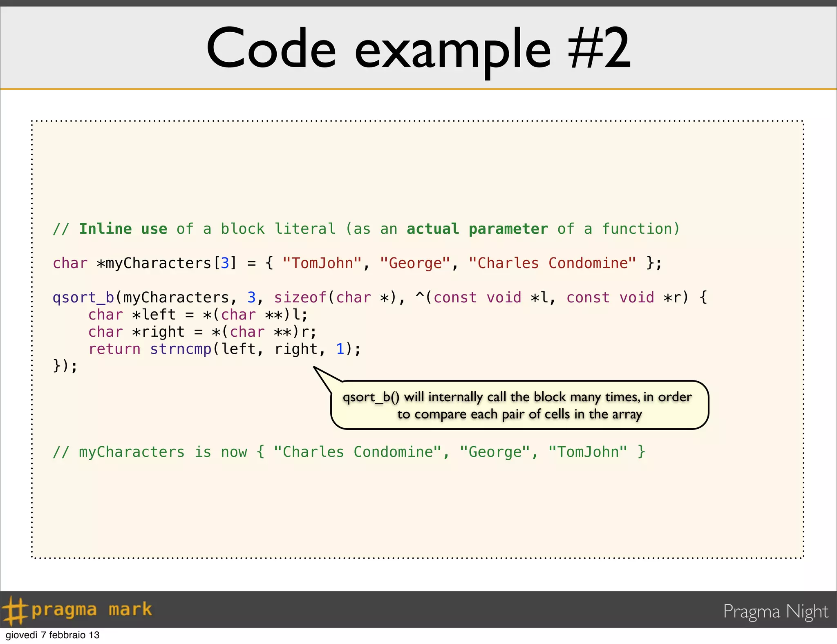Click the return keyword in the block

[114, 349]
